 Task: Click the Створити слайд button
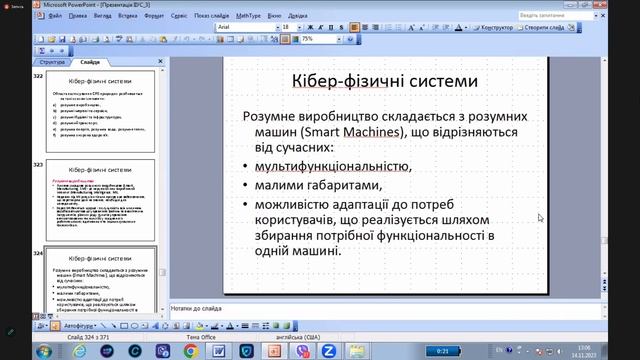pos(540,27)
